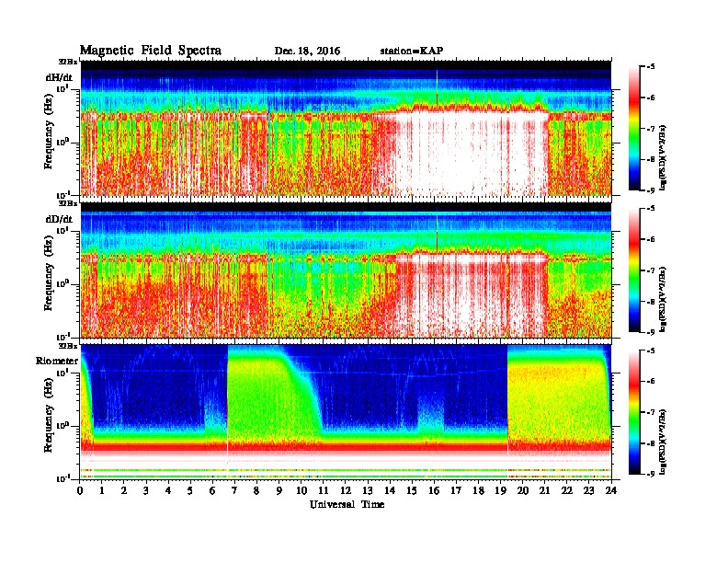Click the hour "14" tick label
728x563 pixels.
pyautogui.click(x=390, y=490)
